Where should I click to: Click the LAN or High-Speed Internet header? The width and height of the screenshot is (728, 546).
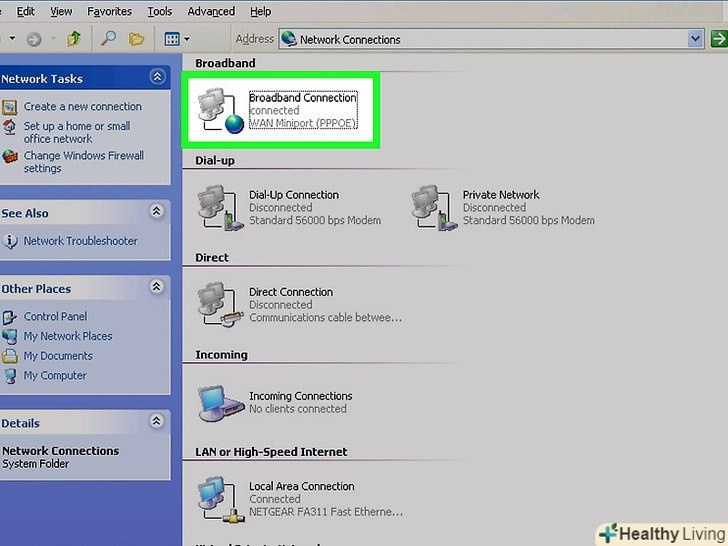(x=271, y=452)
